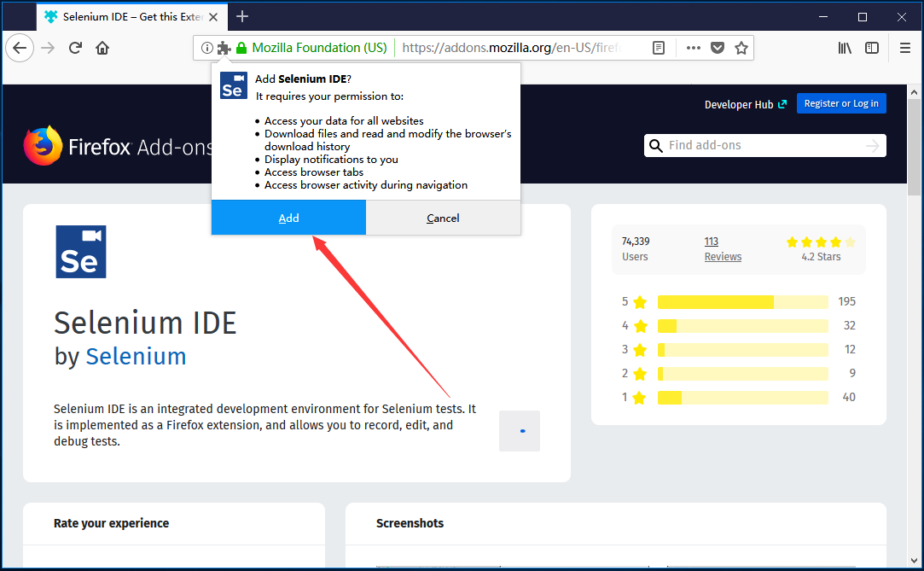Bookmark this page with star icon
This screenshot has height=571, width=924.
coord(741,48)
